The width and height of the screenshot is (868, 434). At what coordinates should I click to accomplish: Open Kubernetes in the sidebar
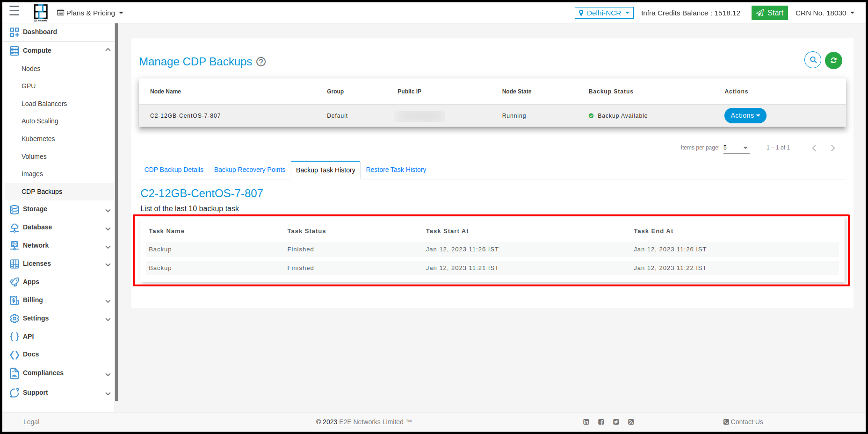[38, 139]
